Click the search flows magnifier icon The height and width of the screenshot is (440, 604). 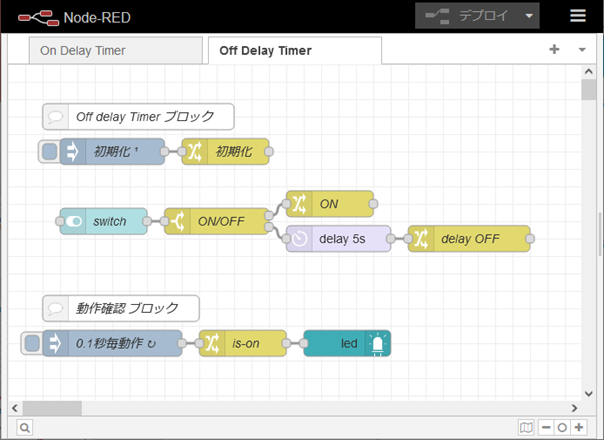[24, 427]
